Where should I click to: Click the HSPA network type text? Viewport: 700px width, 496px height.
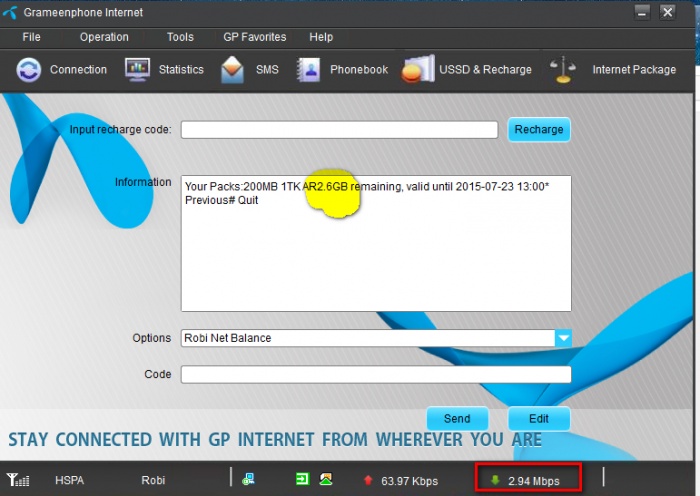pos(70,480)
